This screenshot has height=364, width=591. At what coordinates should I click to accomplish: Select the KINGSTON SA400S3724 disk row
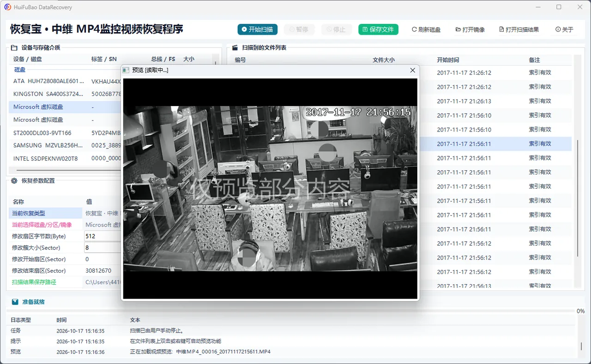click(65, 94)
